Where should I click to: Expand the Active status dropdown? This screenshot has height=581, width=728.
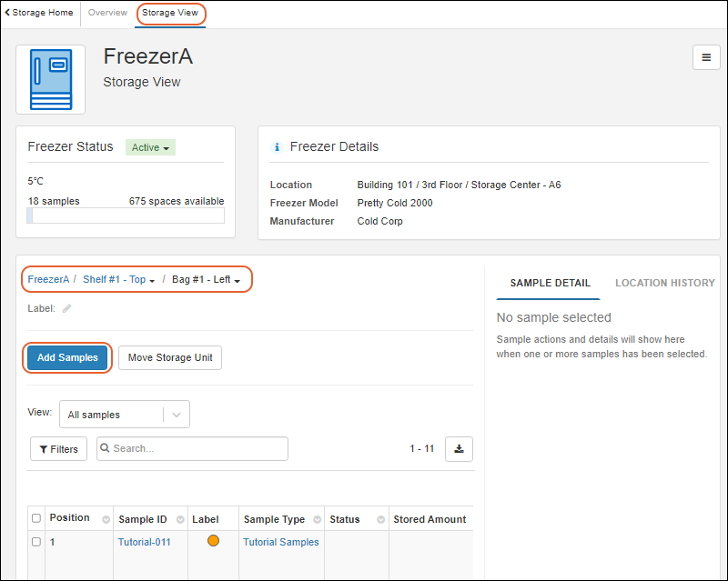[151, 147]
